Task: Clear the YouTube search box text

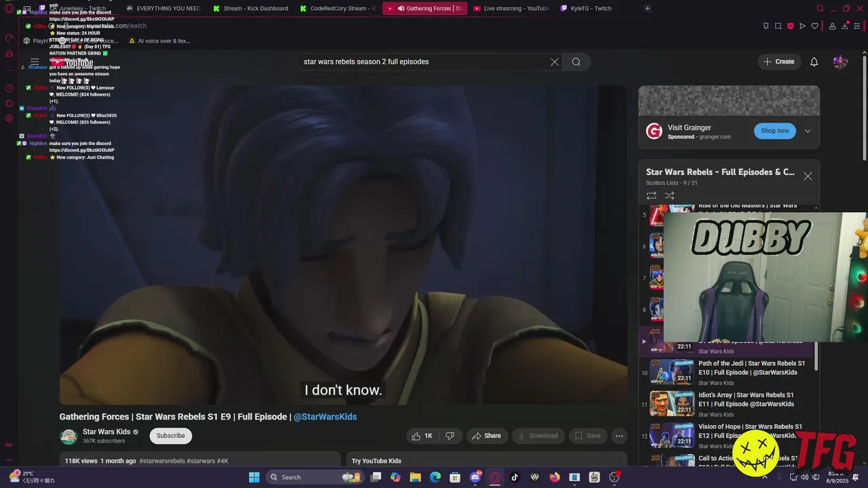Action: [555, 62]
